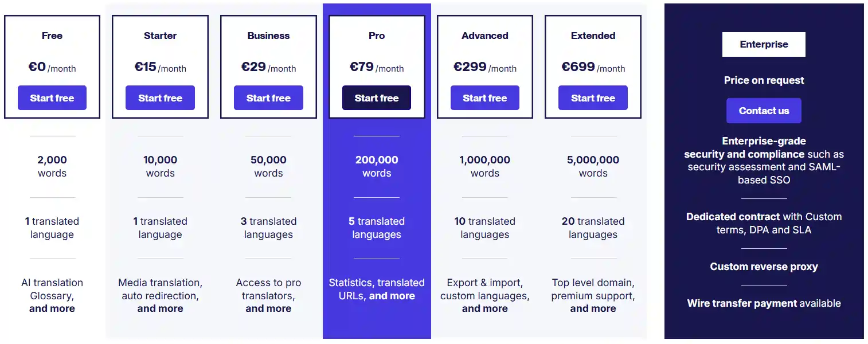Screen dimensions: 868x344
Task: Click the €79 /month price for Pro
Action: pyautogui.click(x=377, y=67)
